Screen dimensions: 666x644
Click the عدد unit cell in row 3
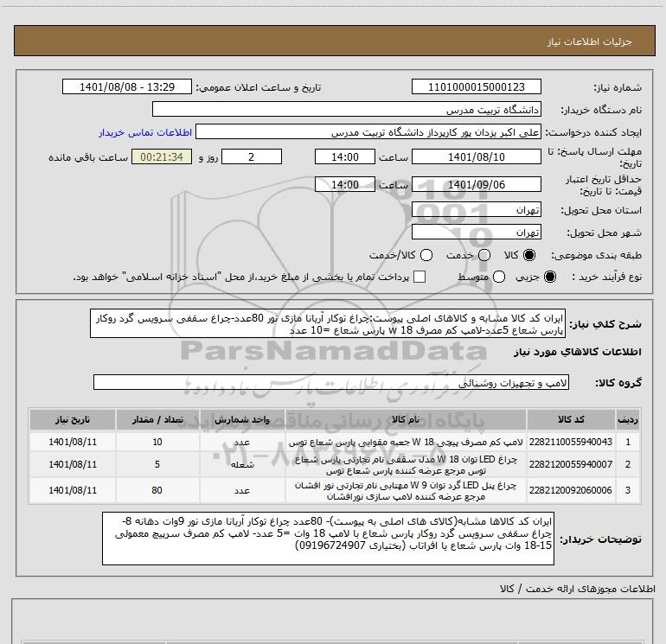pos(242,491)
